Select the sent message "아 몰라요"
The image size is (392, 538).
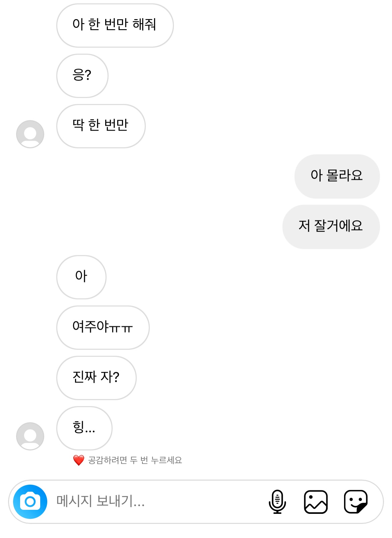point(337,176)
